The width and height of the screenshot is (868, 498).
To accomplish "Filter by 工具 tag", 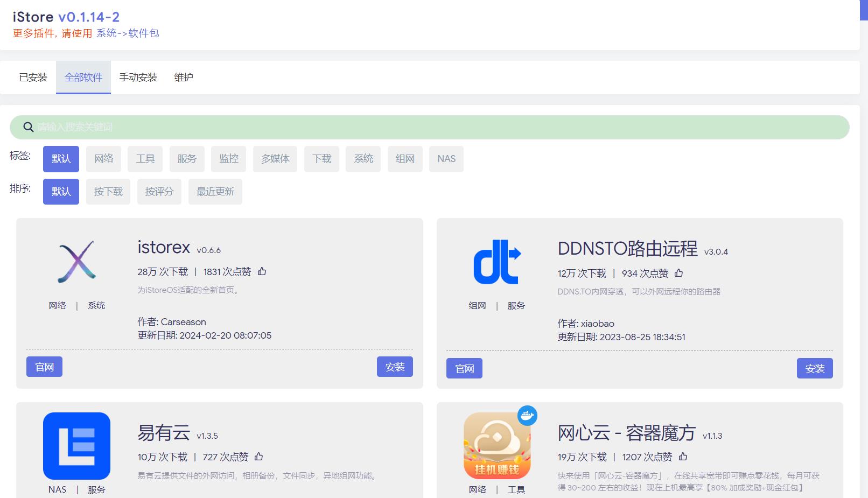I will pyautogui.click(x=145, y=159).
